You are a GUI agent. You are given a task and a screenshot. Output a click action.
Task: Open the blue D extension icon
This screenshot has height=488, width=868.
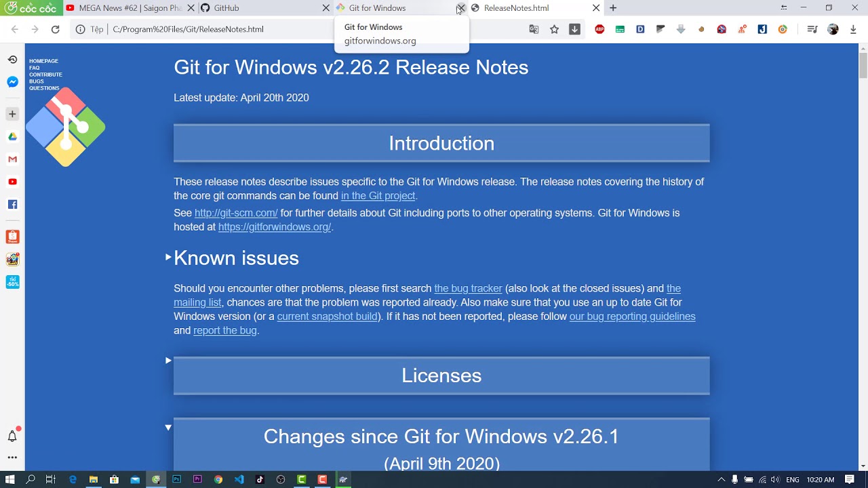point(640,29)
